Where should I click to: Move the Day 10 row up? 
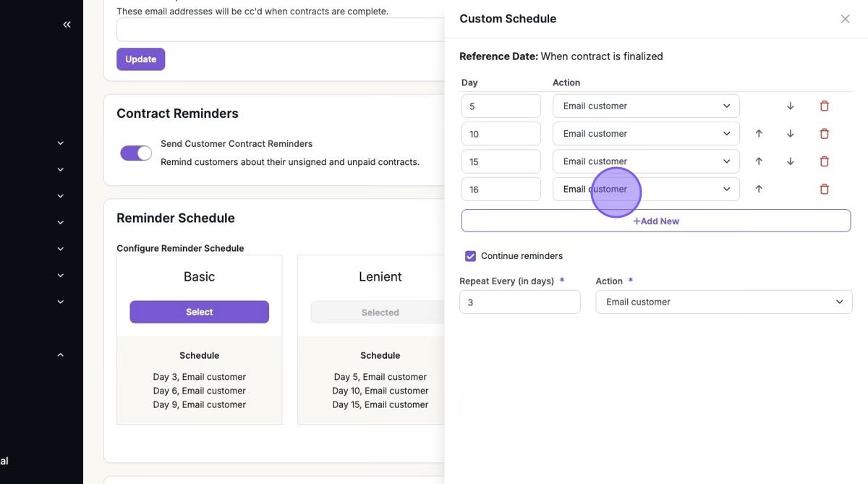click(x=759, y=134)
